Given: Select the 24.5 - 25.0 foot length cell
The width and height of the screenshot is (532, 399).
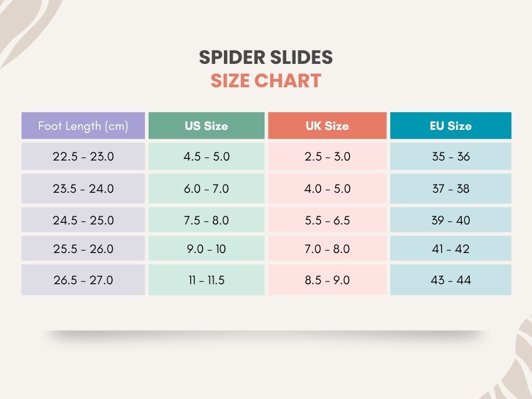Looking at the screenshot, I should point(83,220).
